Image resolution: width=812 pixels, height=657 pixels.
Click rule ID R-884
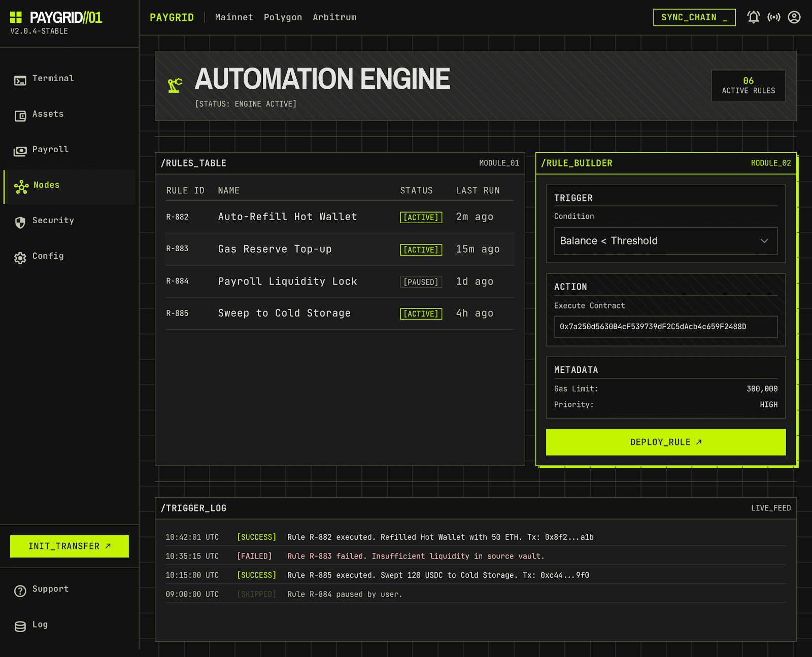pos(177,281)
